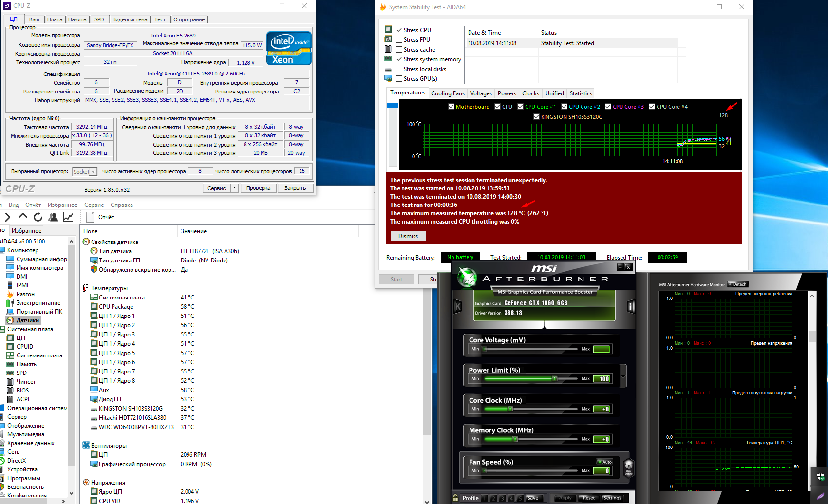Select Датчики sensor item in tree

tap(23, 320)
